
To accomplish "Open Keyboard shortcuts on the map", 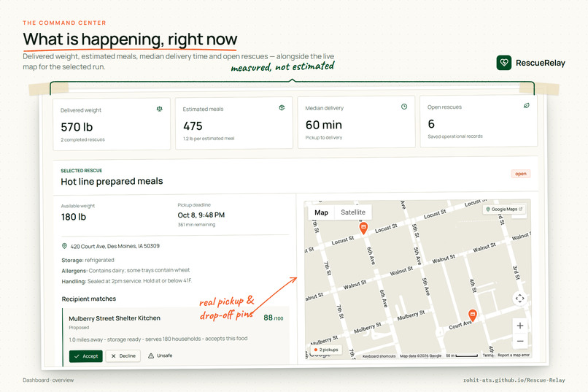I will click(x=379, y=356).
